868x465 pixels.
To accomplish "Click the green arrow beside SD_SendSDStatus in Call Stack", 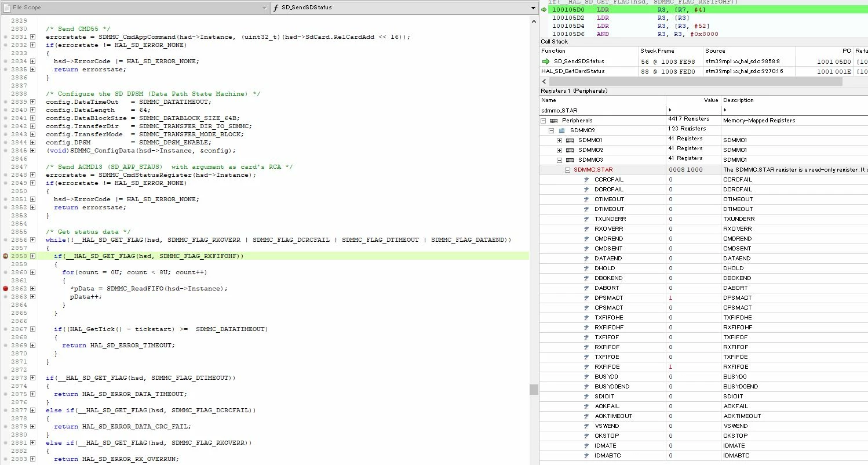I will 545,61.
